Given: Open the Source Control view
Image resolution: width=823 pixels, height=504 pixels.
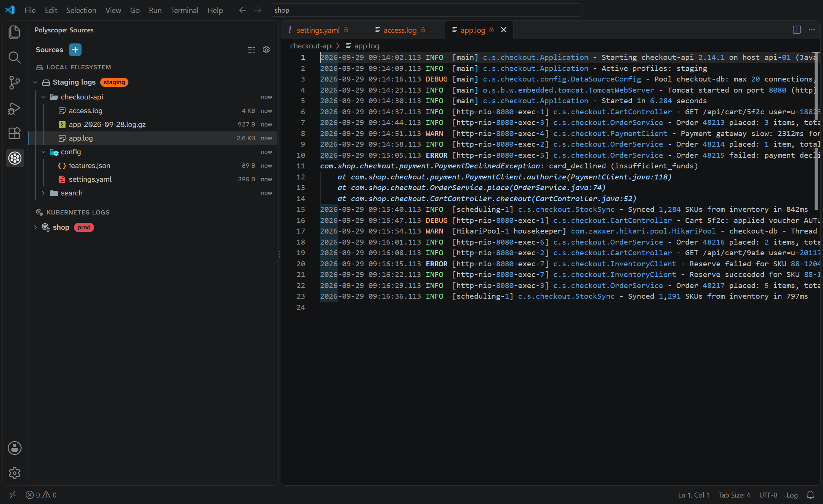Looking at the screenshot, I should [14, 83].
